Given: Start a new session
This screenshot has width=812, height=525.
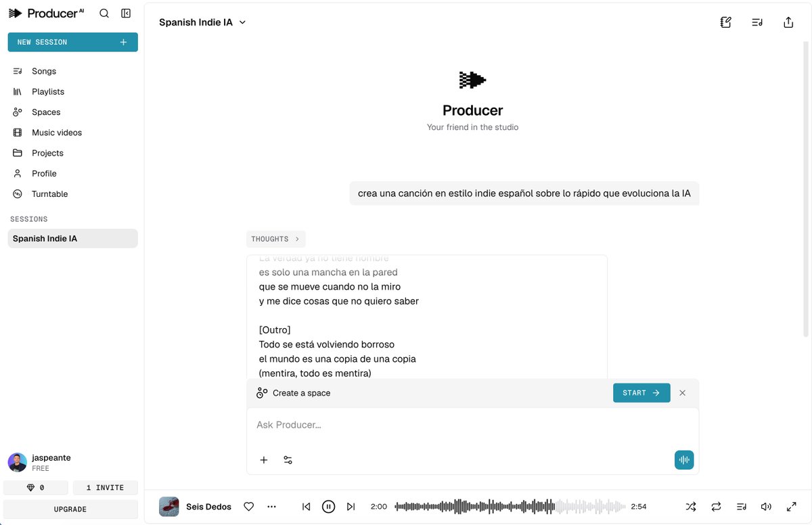Looking at the screenshot, I should pos(73,42).
